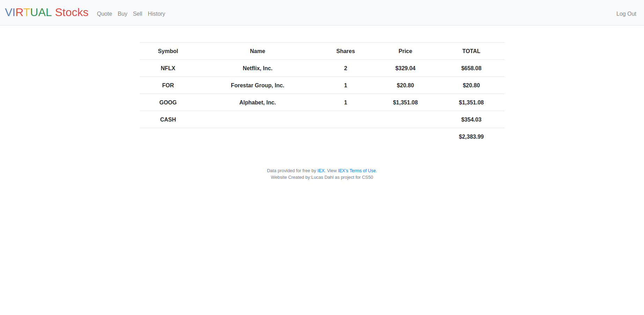Click the Alphabet price $1,351.08
This screenshot has height=315, width=644.
405,102
